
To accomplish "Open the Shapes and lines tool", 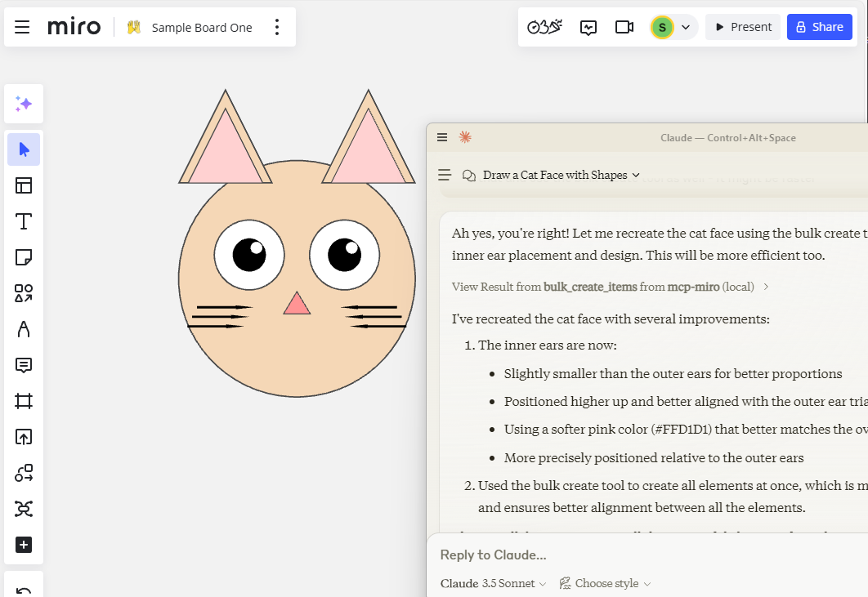I will [24, 293].
